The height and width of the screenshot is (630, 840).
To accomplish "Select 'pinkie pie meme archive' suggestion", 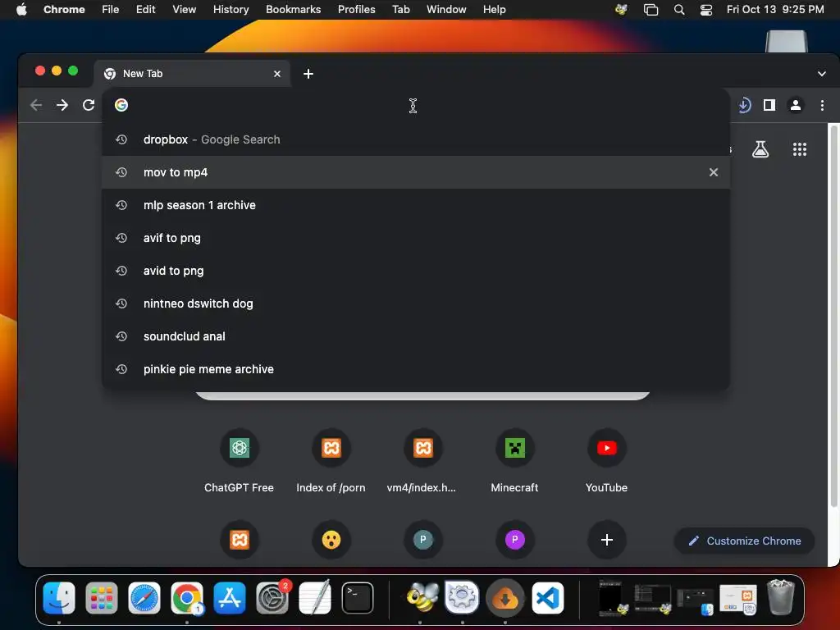I will click(x=416, y=369).
